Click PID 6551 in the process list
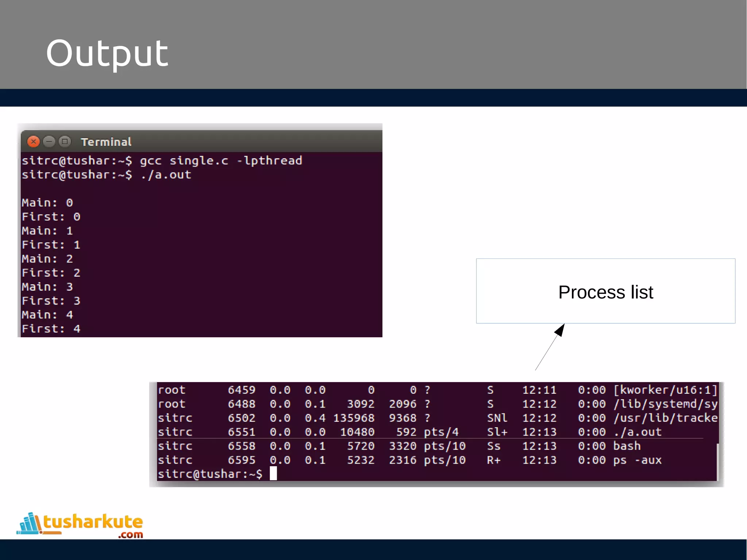Viewport: 747px width, 560px height. tap(241, 432)
